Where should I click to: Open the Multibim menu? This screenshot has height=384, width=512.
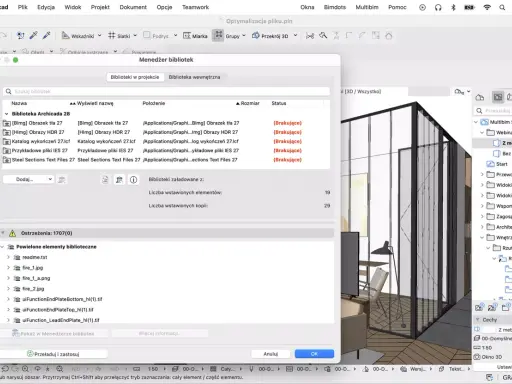[x=367, y=7]
